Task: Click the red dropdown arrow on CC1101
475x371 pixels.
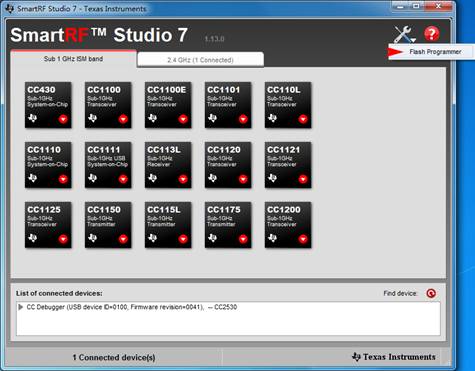Action: click(x=243, y=119)
